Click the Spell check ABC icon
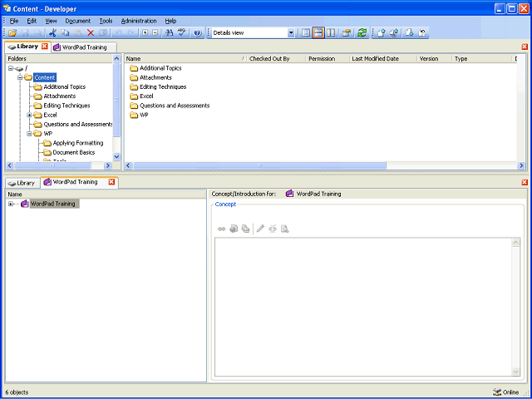532x399 pixels. coord(182,33)
